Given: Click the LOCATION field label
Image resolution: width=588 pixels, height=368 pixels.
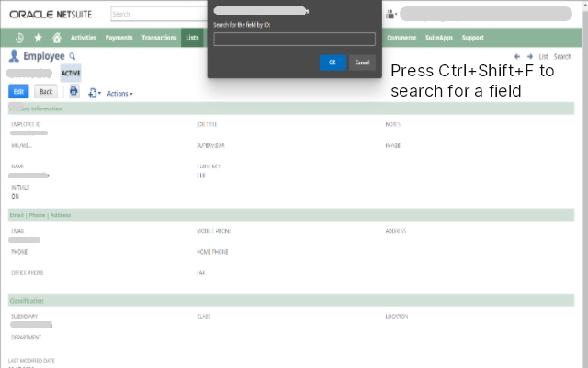Looking at the screenshot, I should (396, 316).
